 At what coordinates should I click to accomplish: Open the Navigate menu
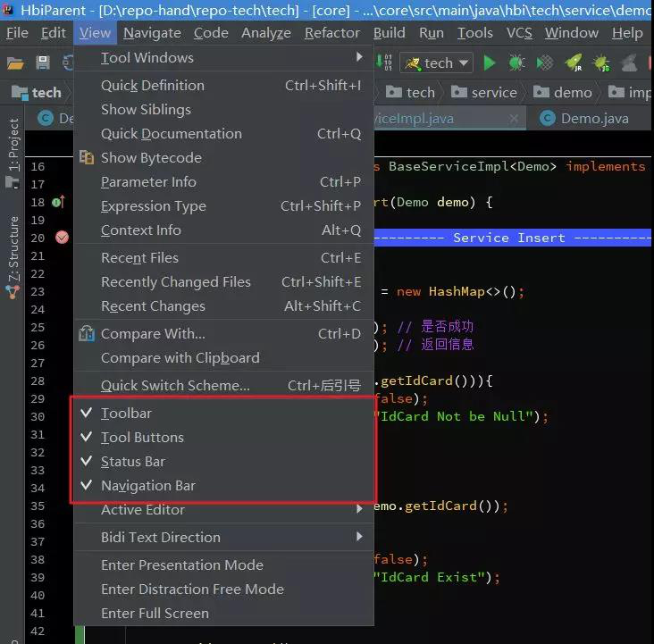coord(152,33)
